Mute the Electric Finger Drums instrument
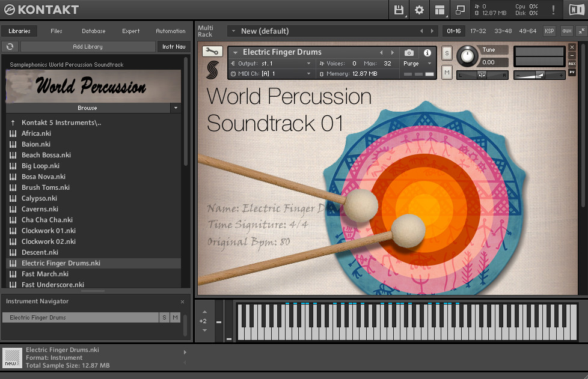The height and width of the screenshot is (379, 588). coord(447,73)
